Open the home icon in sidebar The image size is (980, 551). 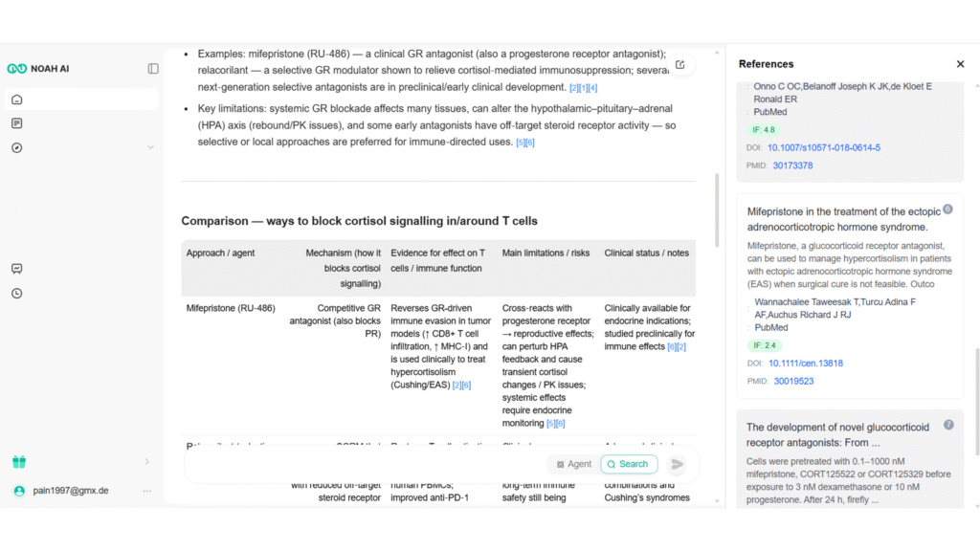pyautogui.click(x=17, y=100)
